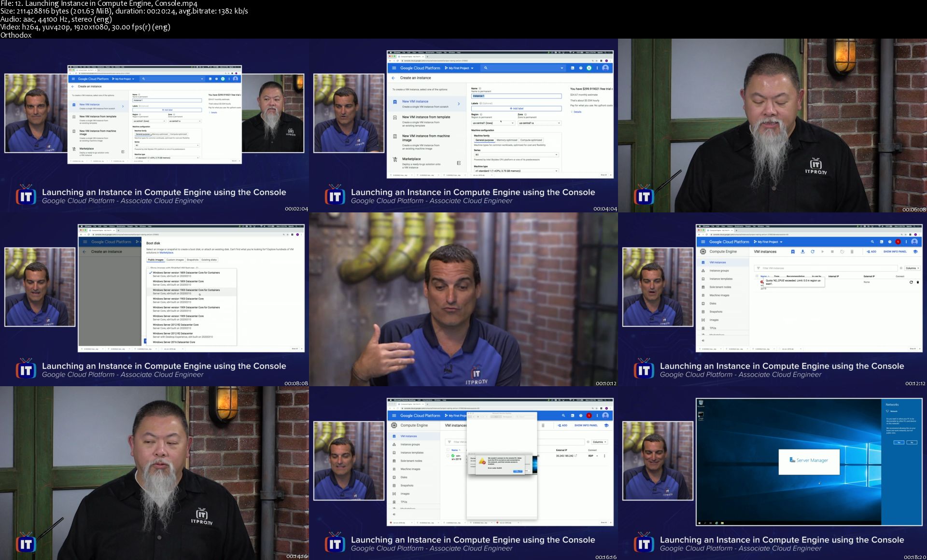In 00:08:08 frame, choose Windows Server 1909 Datacenter Core for Containers
The image size is (927, 560).
[192, 309]
